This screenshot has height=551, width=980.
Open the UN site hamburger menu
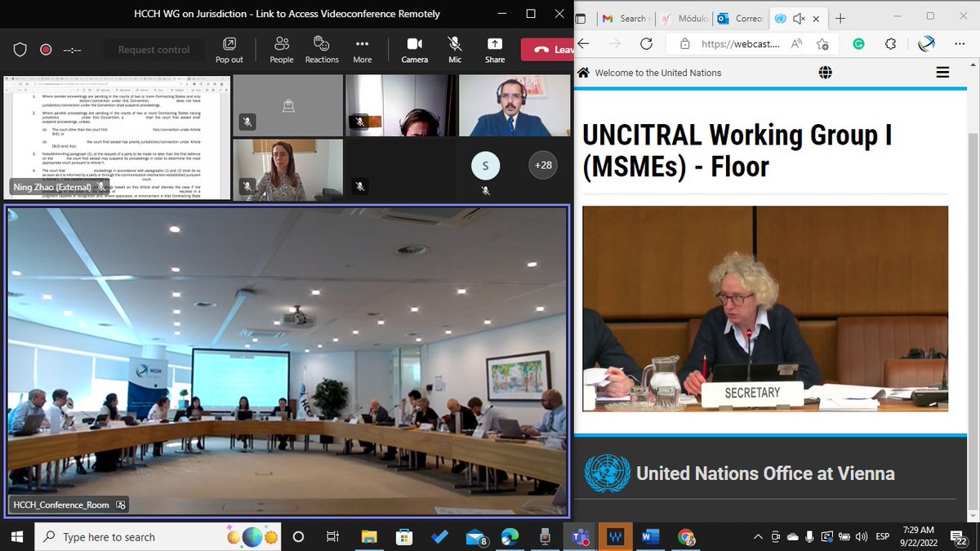942,73
